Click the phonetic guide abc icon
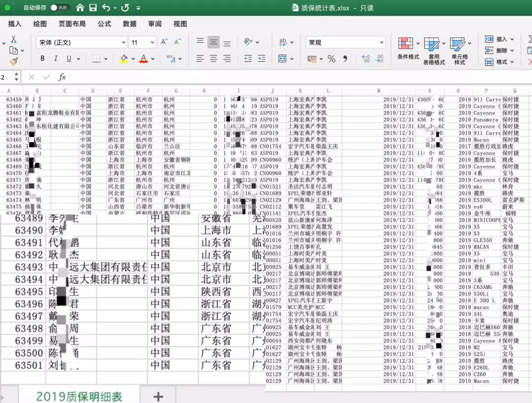The width and height of the screenshot is (532, 403). (x=171, y=58)
